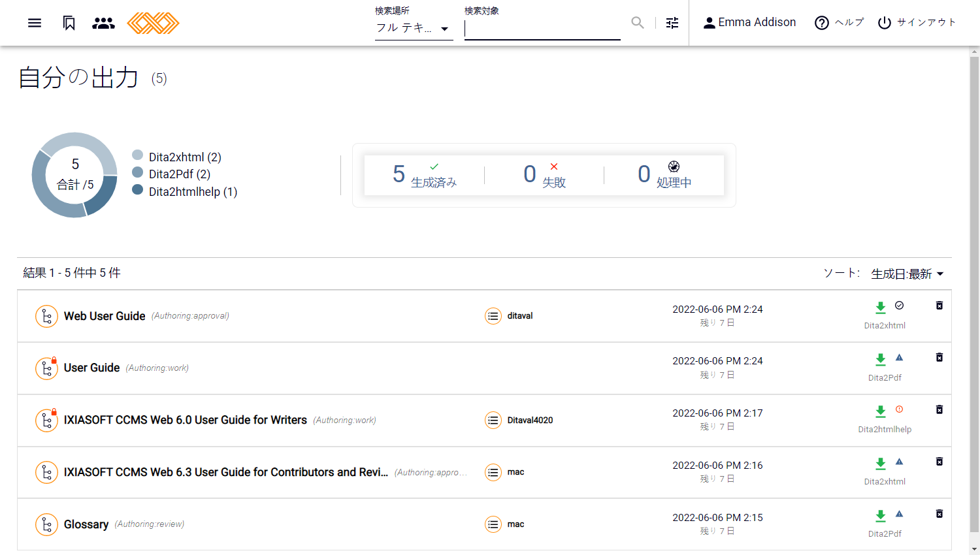Click map icon for CCMS Web 6.0 User Guide
This screenshot has height=555, width=980.
click(46, 420)
